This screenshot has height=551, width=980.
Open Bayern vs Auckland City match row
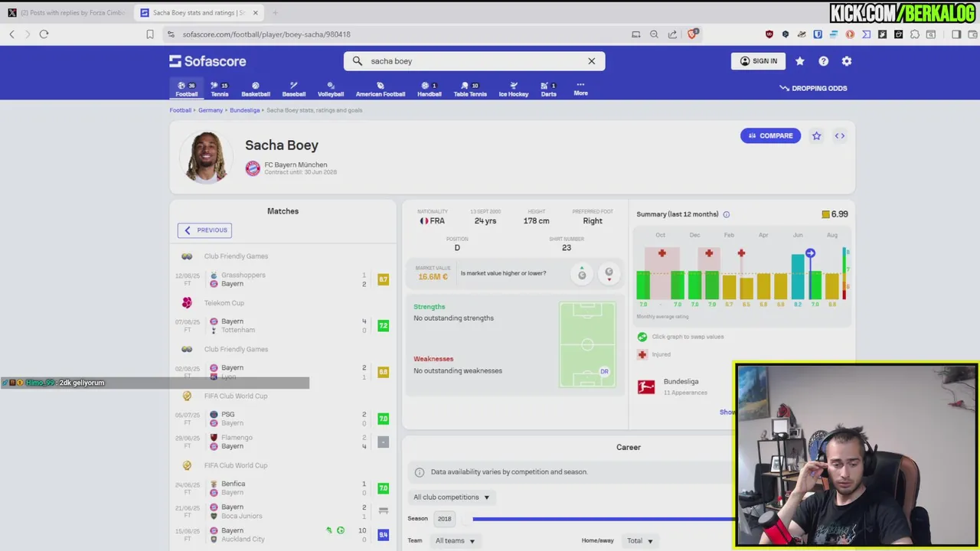pos(283,535)
